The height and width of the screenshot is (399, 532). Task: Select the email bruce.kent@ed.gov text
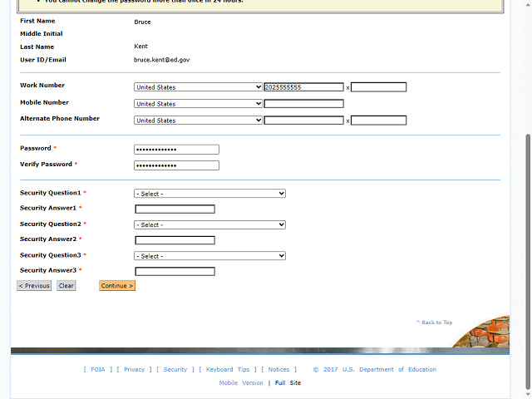click(x=162, y=60)
